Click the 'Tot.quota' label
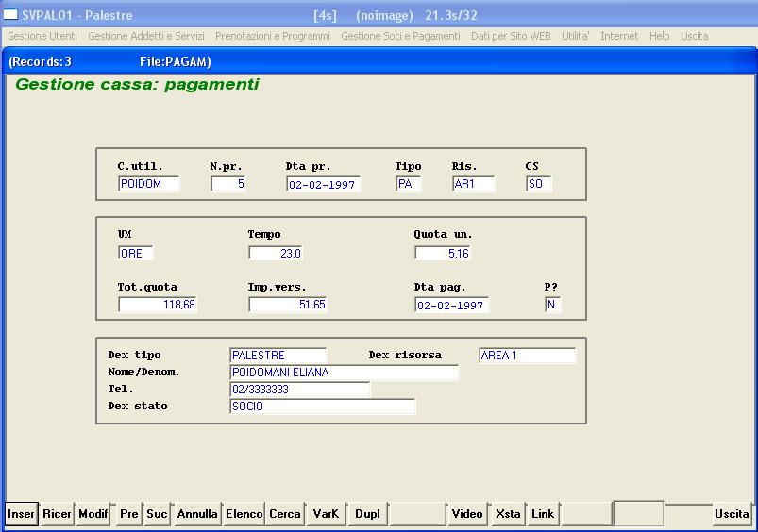This screenshot has width=758, height=532. [147, 287]
